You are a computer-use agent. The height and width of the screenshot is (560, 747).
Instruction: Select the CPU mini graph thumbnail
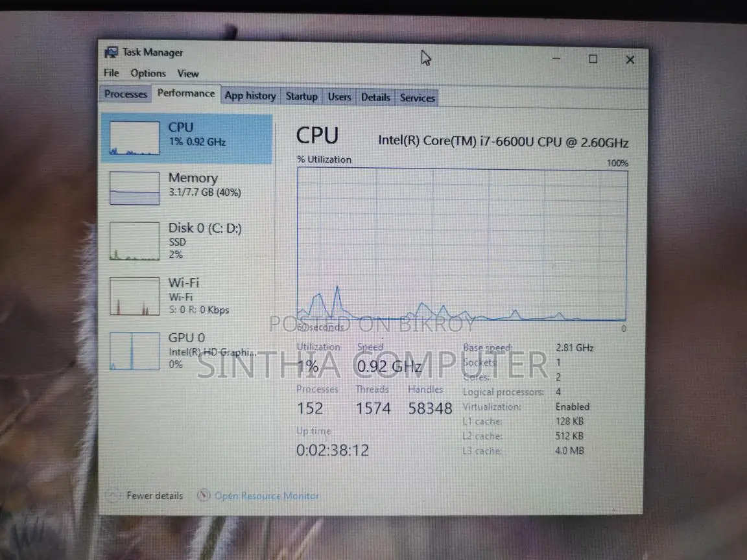(134, 138)
